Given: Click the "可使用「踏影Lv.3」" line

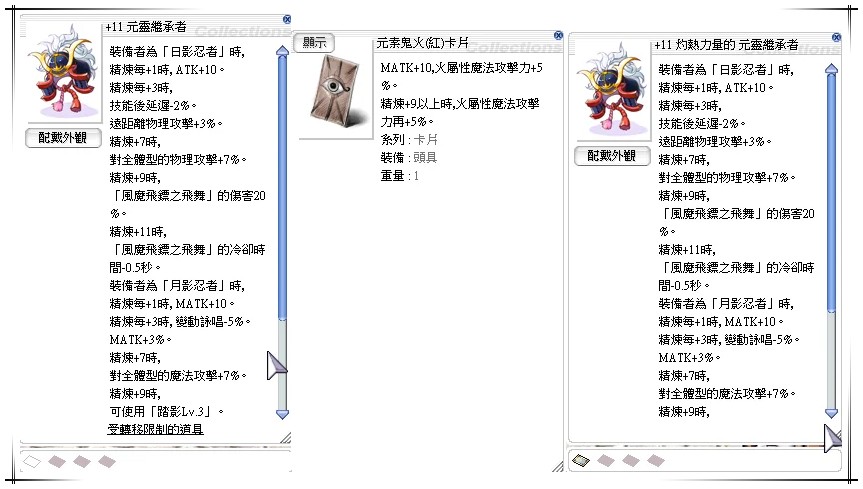Looking at the screenshot, I should click(167, 411).
